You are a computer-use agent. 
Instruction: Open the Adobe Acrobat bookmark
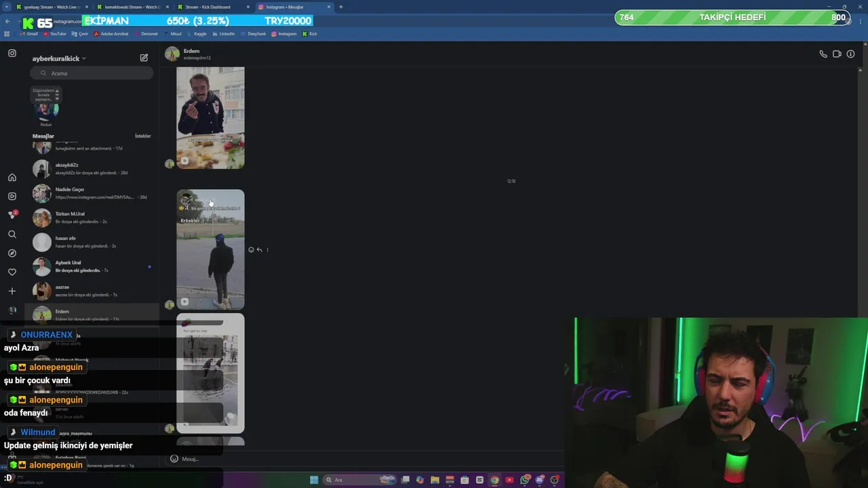tap(111, 34)
